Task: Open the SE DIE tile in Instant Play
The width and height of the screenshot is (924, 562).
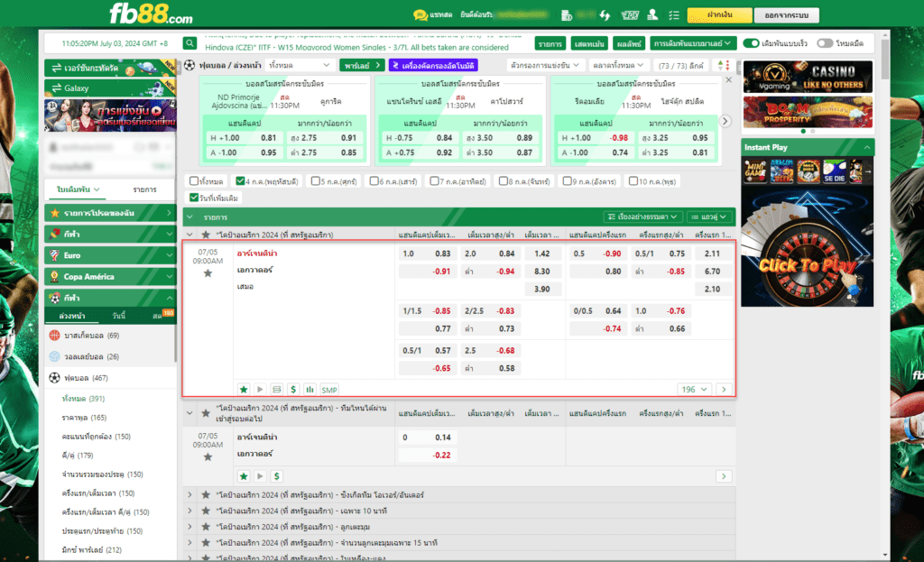Action: click(x=834, y=170)
